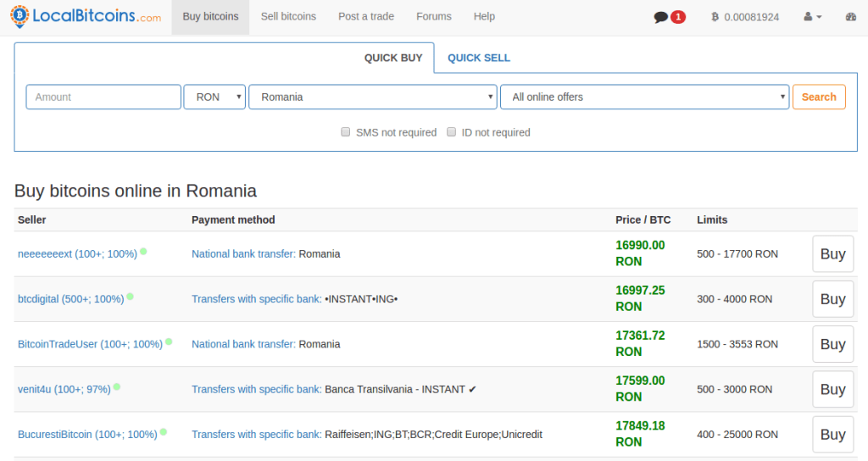Click Buy for the btcdigital offer
This screenshot has width=868, height=461.
(832, 299)
